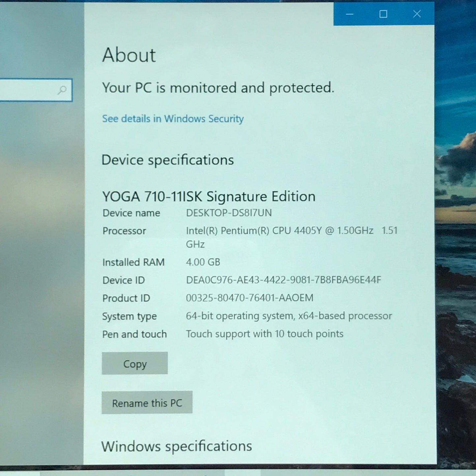This screenshot has width=476, height=476.
Task: Click the Pen and touch label
Action: [134, 334]
